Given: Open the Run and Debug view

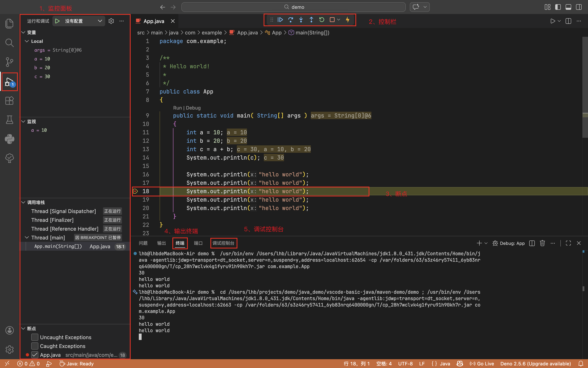Looking at the screenshot, I should pyautogui.click(x=9, y=82).
